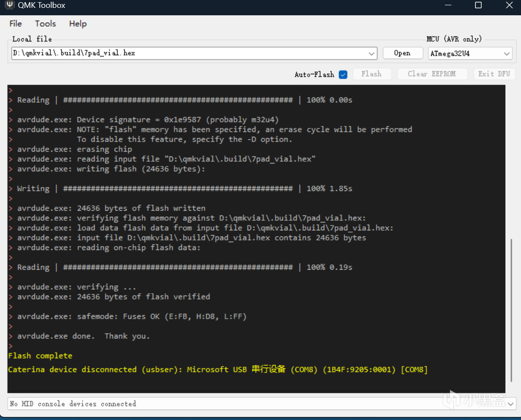The width and height of the screenshot is (521, 420).
Task: Expand the local file path dropdown
Action: click(371, 53)
